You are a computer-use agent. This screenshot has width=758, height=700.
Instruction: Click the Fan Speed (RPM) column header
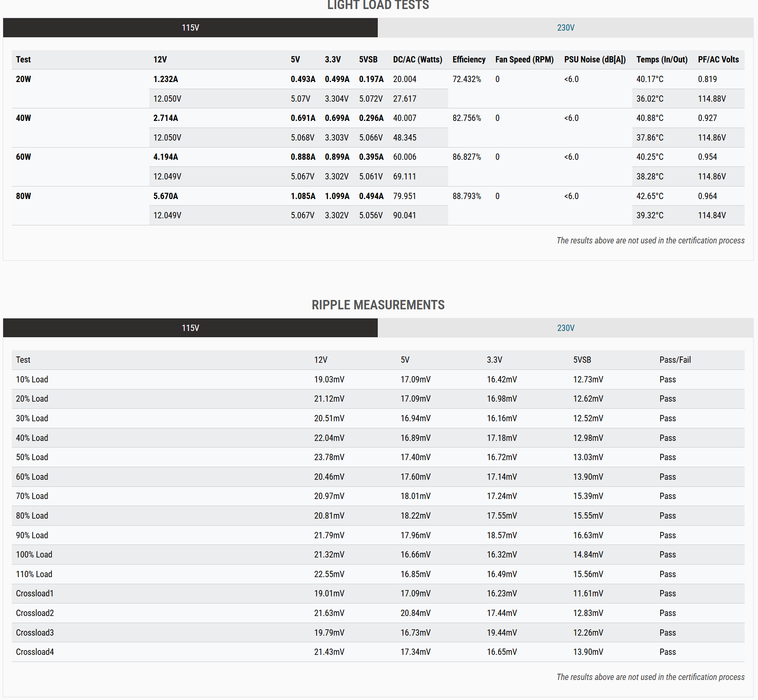(x=524, y=60)
